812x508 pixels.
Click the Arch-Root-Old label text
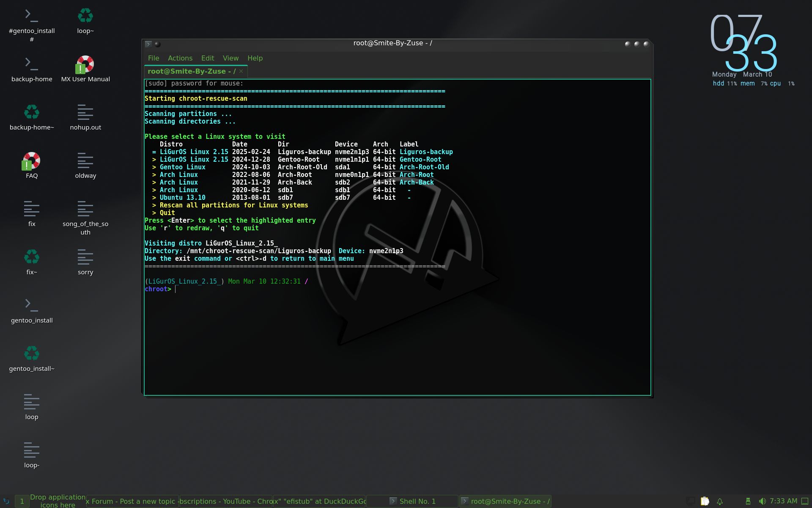(424, 167)
